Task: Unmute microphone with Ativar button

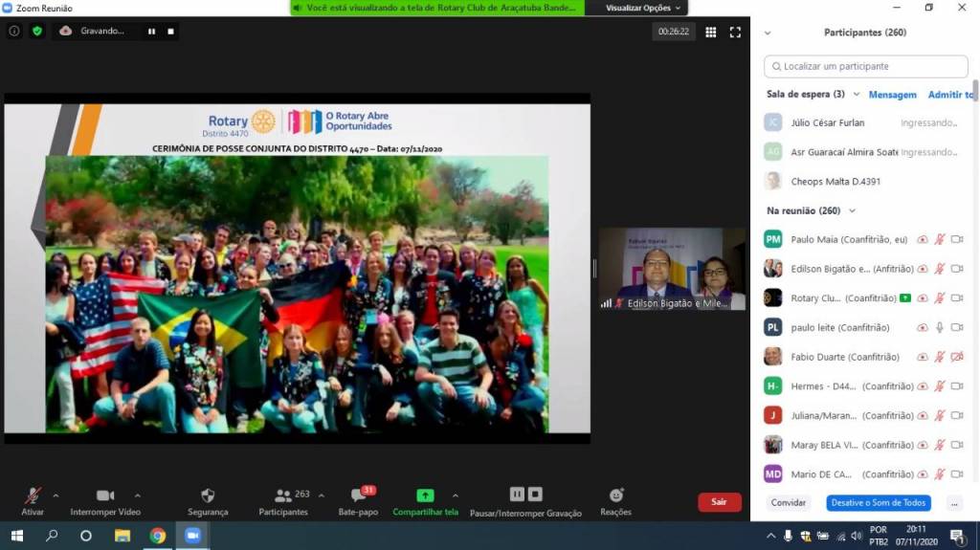Action: (x=33, y=495)
